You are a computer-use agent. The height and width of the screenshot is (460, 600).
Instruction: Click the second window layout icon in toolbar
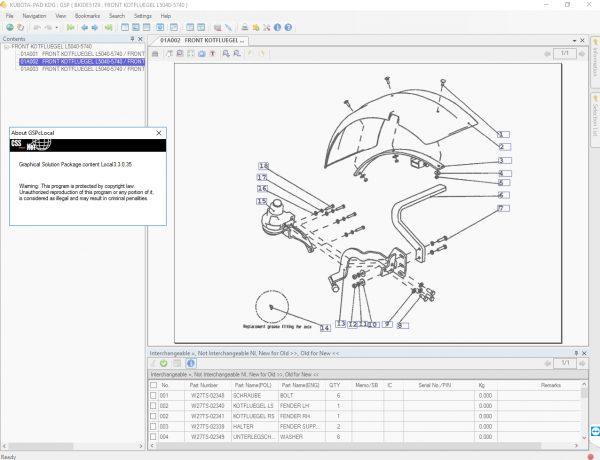click(135, 27)
